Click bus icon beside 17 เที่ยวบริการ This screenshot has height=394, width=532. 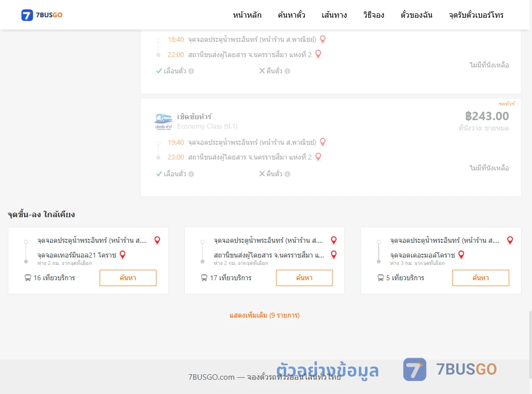click(x=204, y=278)
